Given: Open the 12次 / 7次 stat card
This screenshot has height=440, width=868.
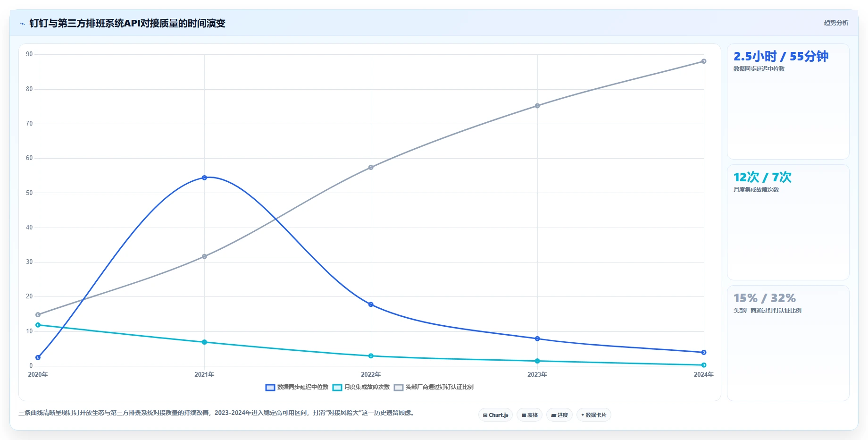Looking at the screenshot, I should tap(788, 222).
